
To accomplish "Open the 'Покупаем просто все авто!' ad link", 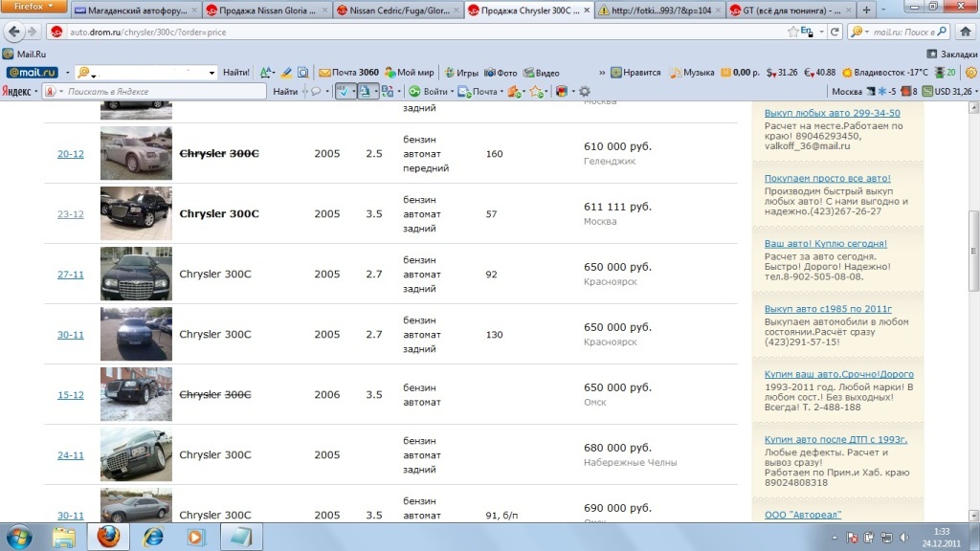I will pyautogui.click(x=827, y=179).
